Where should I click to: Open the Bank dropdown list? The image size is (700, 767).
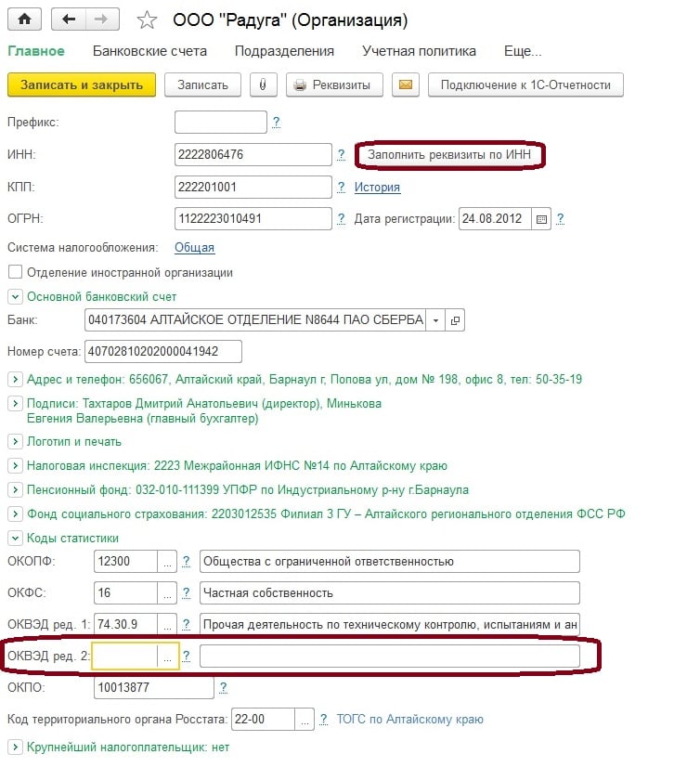point(435,320)
